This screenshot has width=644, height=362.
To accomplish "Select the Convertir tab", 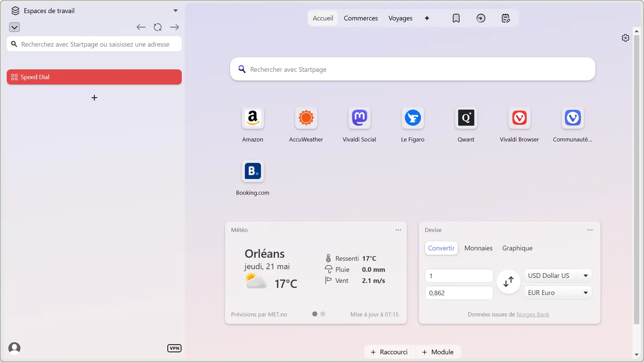I will click(441, 248).
